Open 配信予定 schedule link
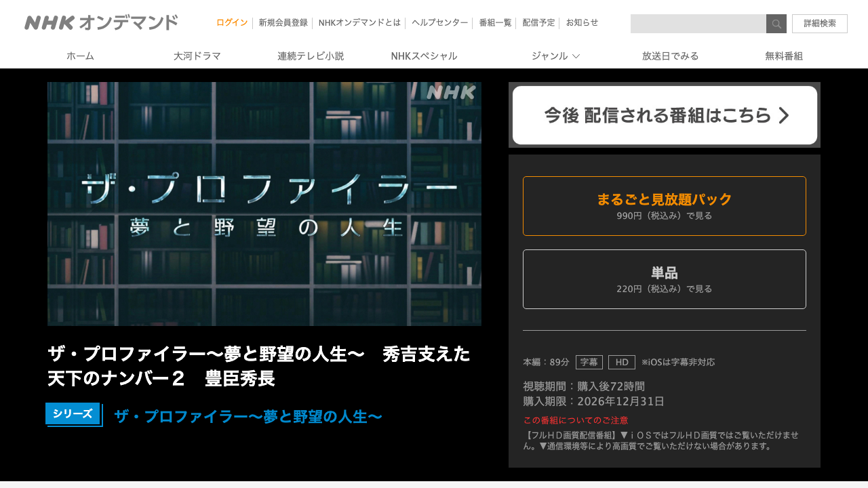 point(538,22)
